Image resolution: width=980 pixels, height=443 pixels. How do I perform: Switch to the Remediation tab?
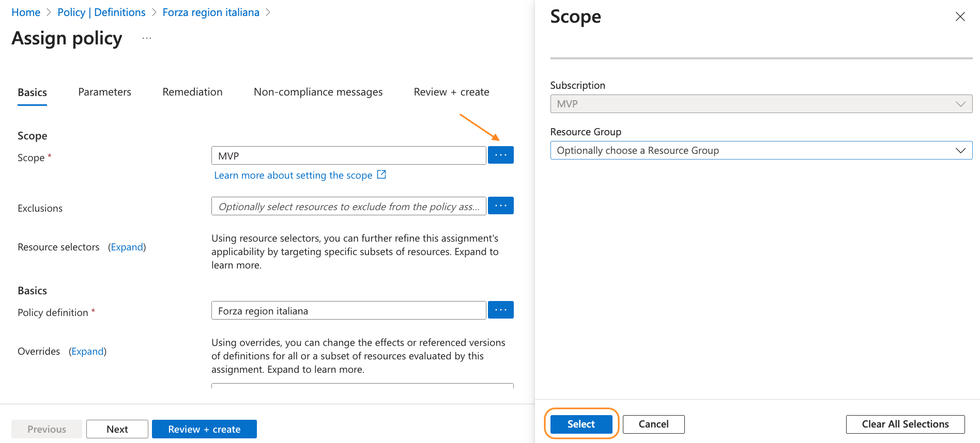(192, 92)
